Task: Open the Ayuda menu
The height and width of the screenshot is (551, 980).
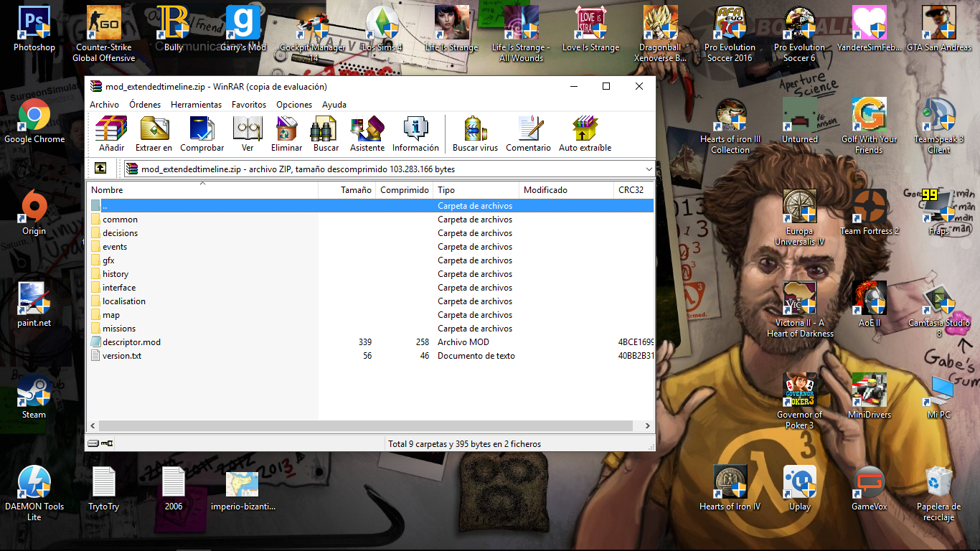Action: coord(334,104)
